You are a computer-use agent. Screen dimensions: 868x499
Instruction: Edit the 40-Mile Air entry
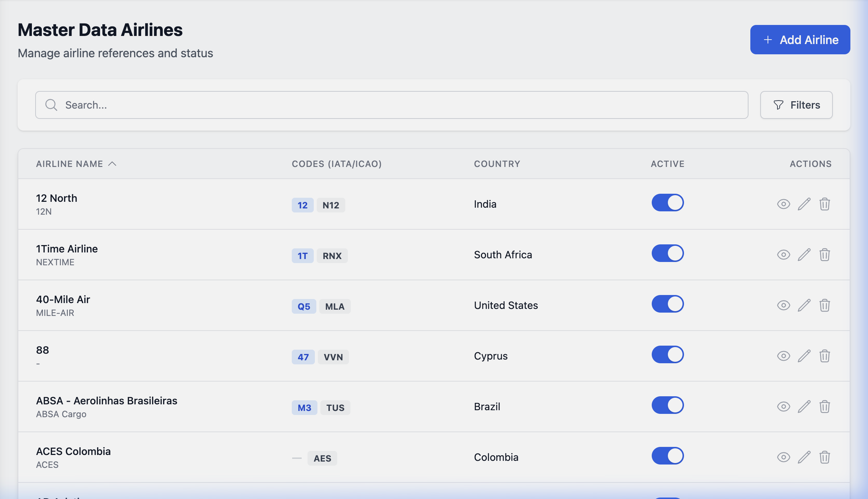coord(804,305)
